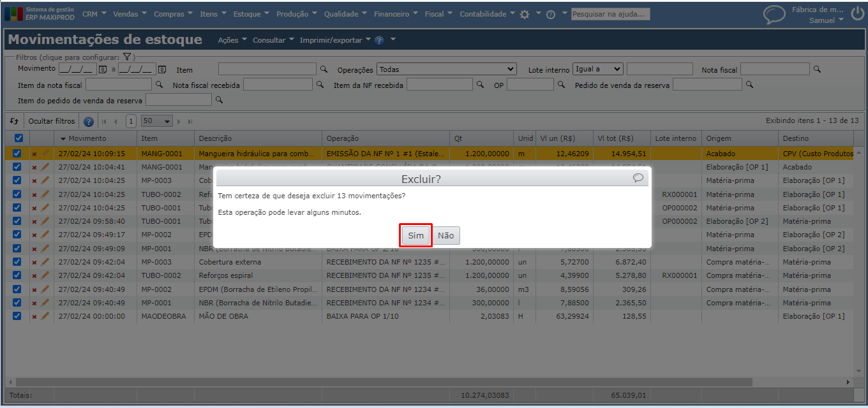Click the Ocultar filtros button
This screenshot has width=868, height=408.
pos(52,121)
